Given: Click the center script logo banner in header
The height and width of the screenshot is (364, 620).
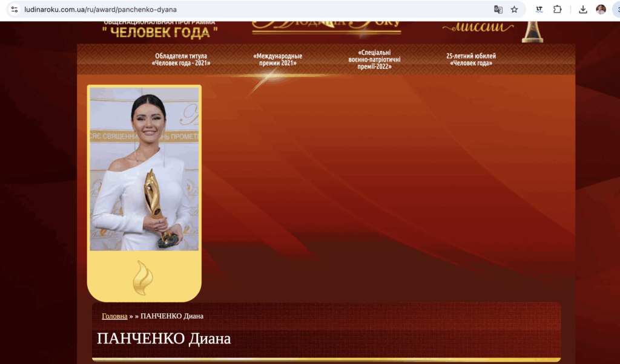Looking at the screenshot, I should click(326, 29).
